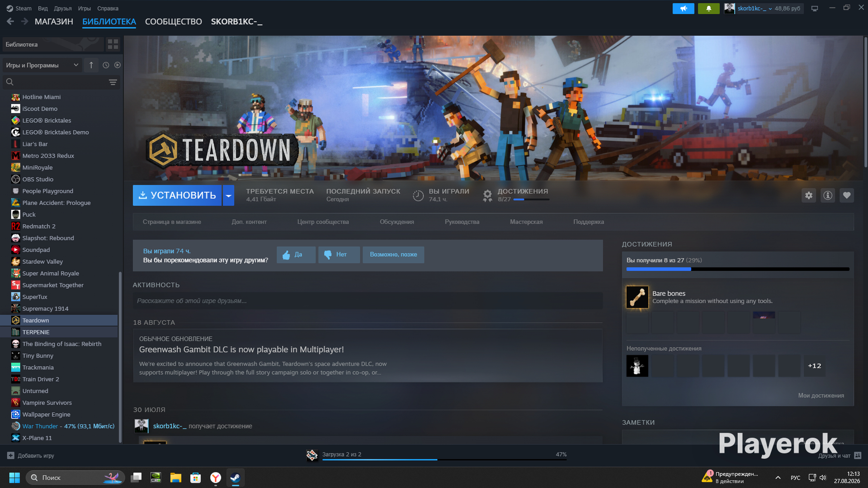Show Teardown info panel icon
The image size is (868, 488).
pos(828,195)
